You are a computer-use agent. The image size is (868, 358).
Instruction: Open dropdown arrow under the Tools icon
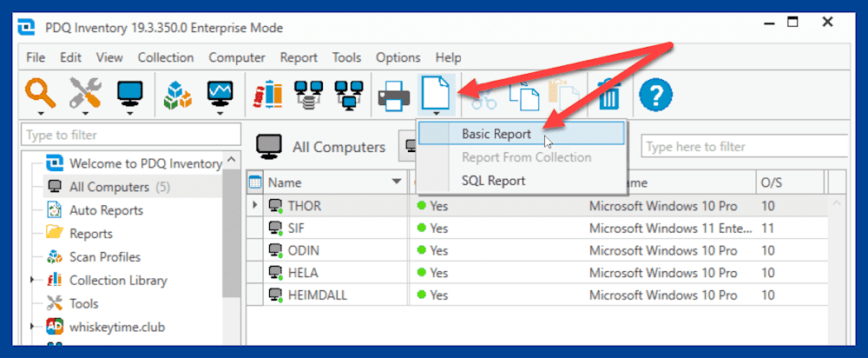point(85,113)
